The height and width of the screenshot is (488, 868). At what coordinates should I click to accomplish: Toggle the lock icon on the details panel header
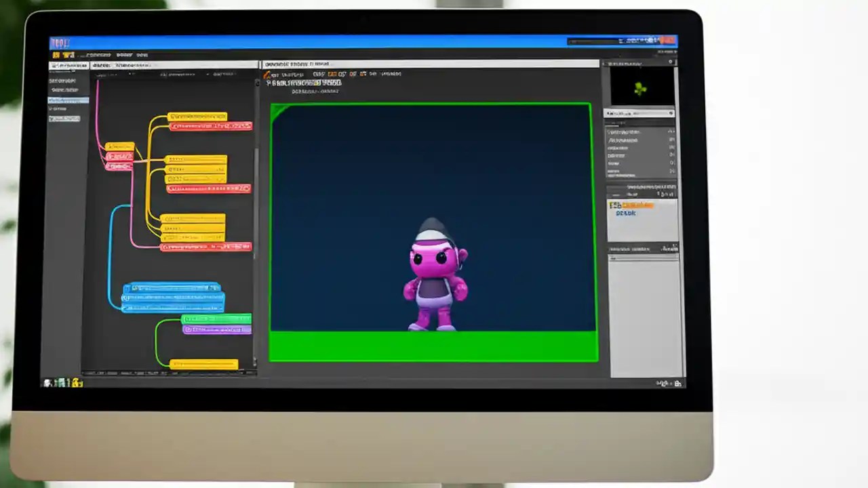(x=671, y=113)
